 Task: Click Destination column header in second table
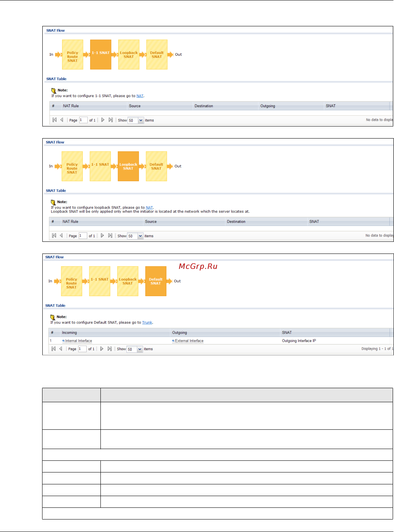tap(266, 222)
